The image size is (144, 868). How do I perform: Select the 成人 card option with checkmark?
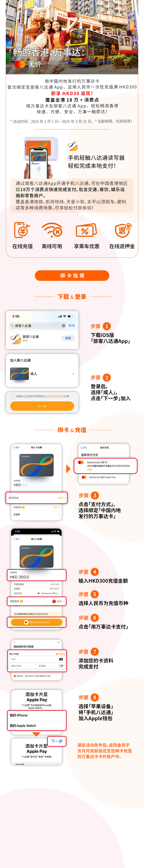coord(42,374)
